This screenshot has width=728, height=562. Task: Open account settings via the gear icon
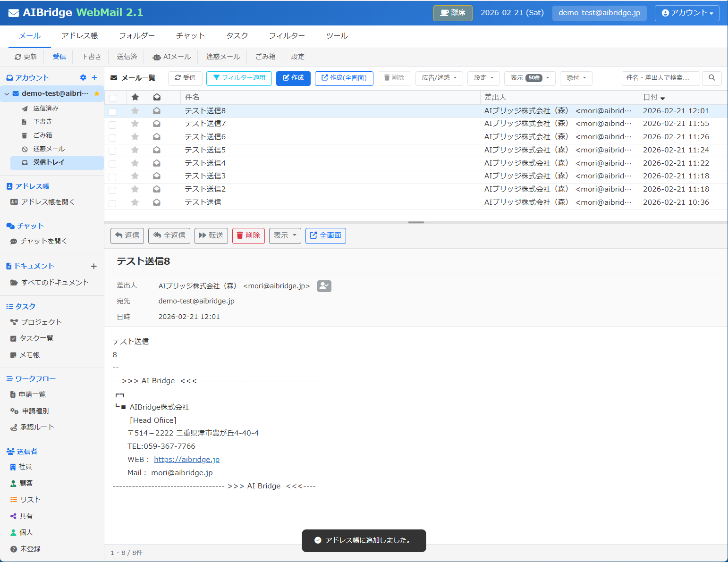pos(83,77)
